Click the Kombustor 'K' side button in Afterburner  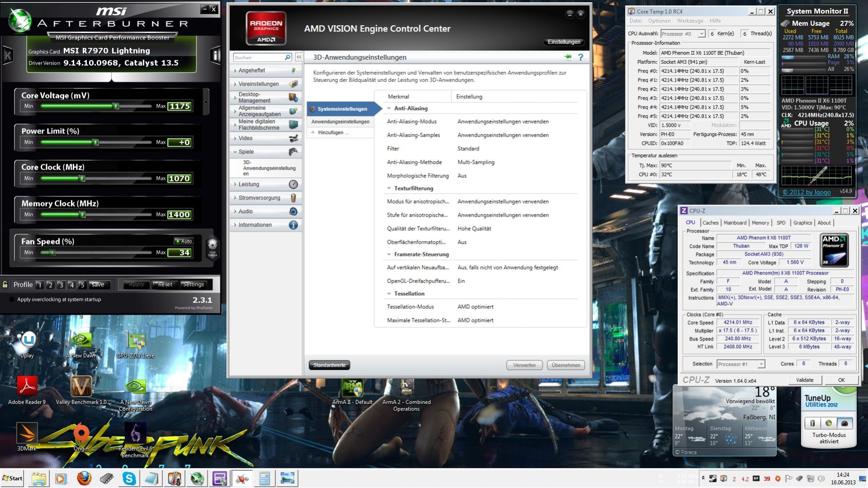(8, 56)
